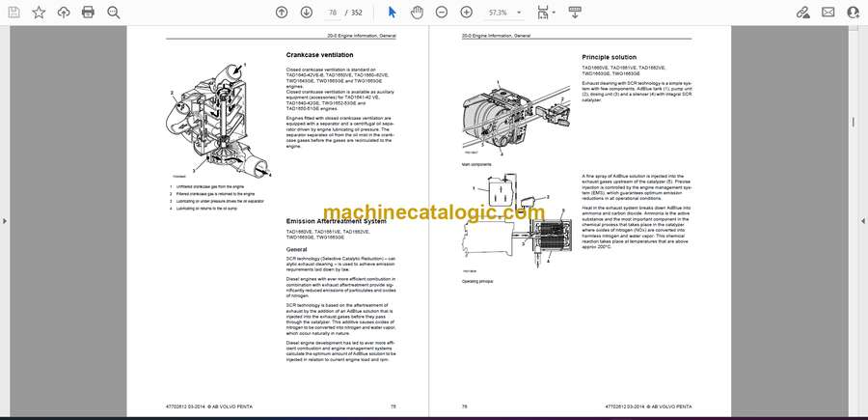Go to the next page arrow
Viewport: 868px width, 420px height.
307,13
